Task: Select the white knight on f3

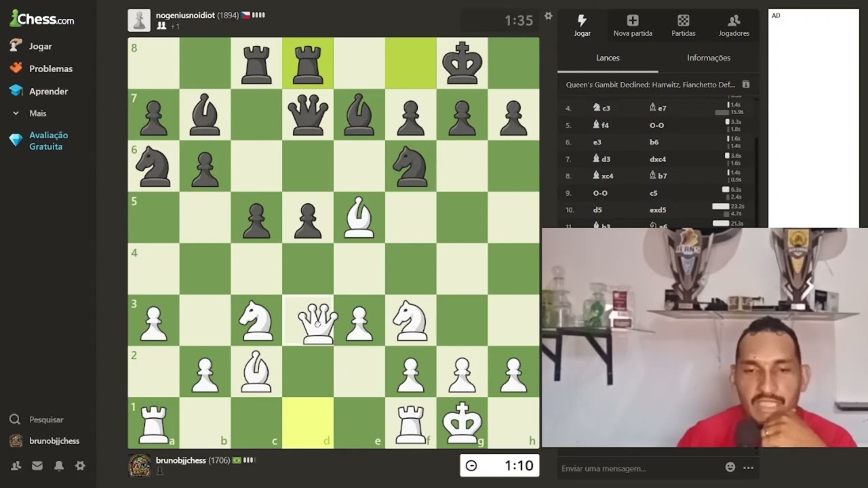Action: (x=411, y=320)
